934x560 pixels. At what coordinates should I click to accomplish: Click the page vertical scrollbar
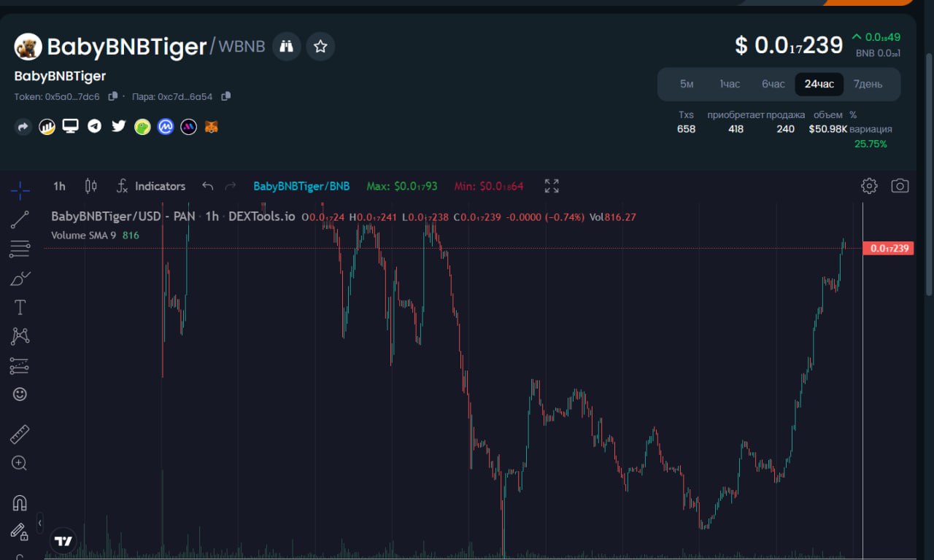tap(928, 173)
